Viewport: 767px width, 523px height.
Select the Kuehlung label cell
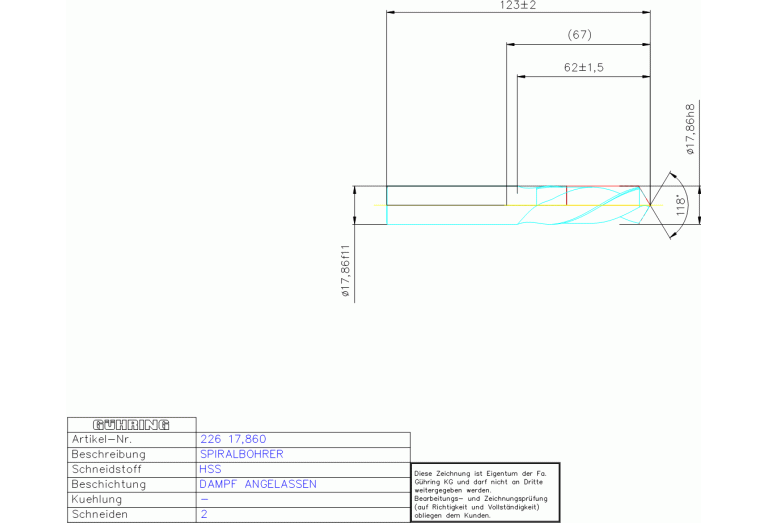pyautogui.click(x=97, y=499)
